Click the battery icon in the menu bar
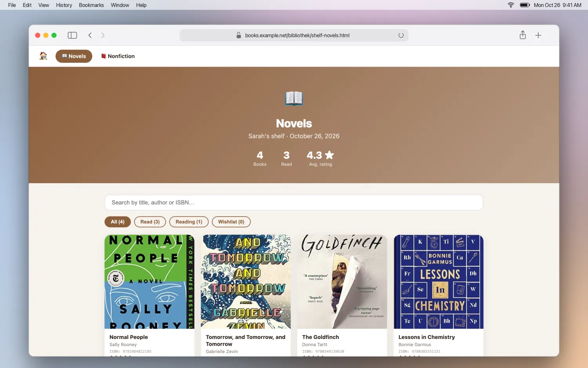588x368 pixels. [x=525, y=5]
